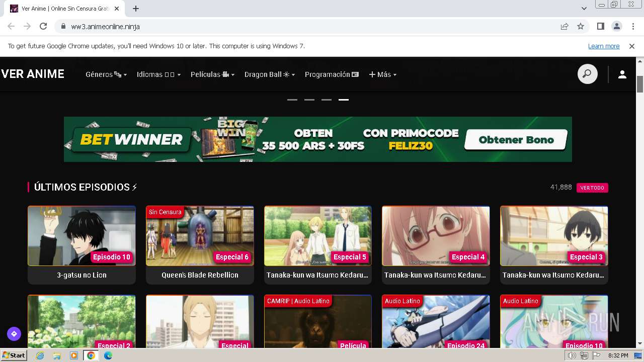Open Tanaka-kun Especial 5 thumbnail
The width and height of the screenshot is (644, 362).
tap(318, 236)
